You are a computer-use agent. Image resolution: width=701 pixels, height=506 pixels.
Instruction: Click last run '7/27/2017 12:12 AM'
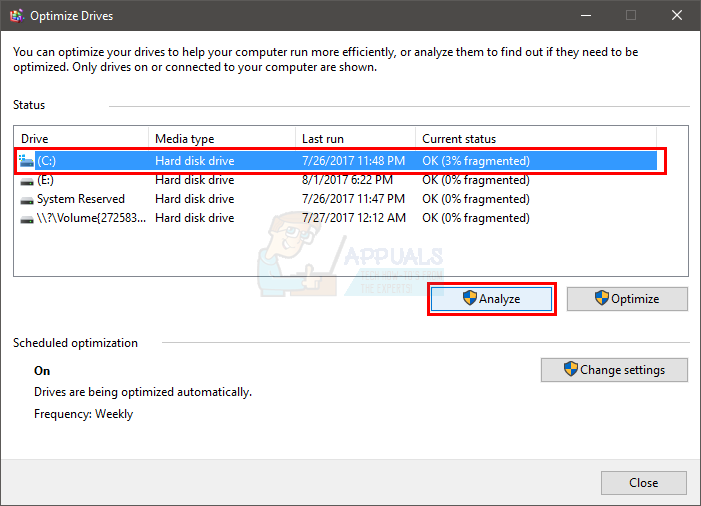pos(354,218)
